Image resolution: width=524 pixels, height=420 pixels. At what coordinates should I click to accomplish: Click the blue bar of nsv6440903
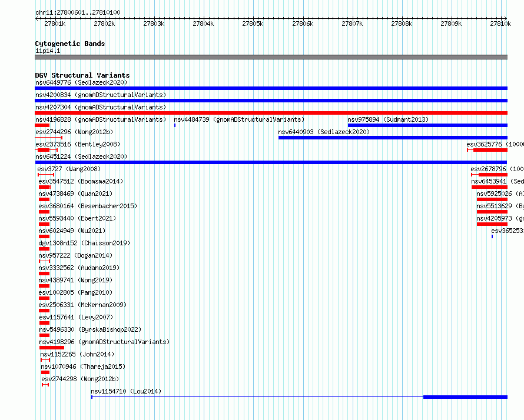(x=393, y=138)
